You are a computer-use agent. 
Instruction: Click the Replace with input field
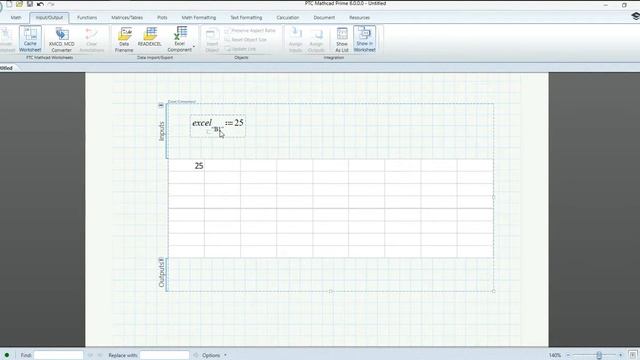164,355
